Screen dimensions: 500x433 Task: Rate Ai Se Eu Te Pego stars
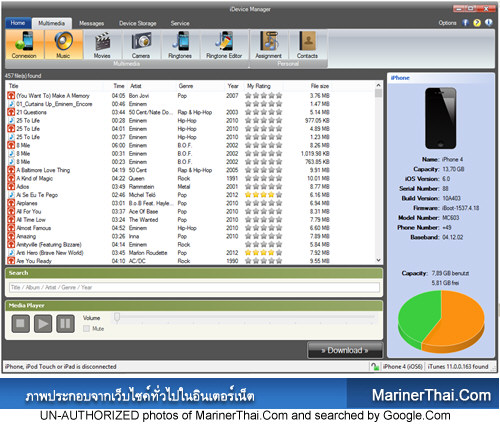264,195
